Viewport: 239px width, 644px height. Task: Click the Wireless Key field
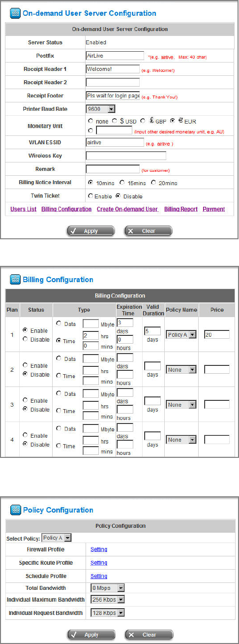click(126, 156)
